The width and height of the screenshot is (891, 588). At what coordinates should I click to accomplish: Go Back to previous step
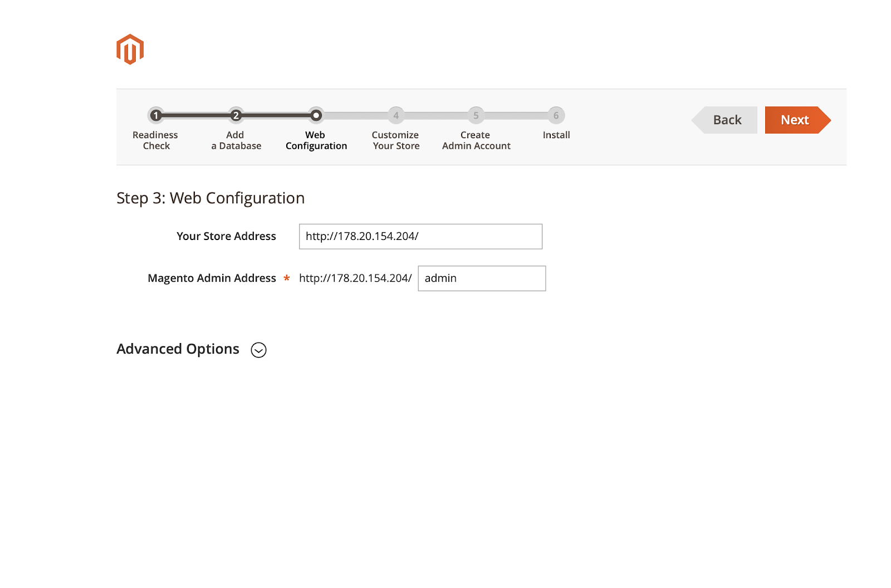726,120
